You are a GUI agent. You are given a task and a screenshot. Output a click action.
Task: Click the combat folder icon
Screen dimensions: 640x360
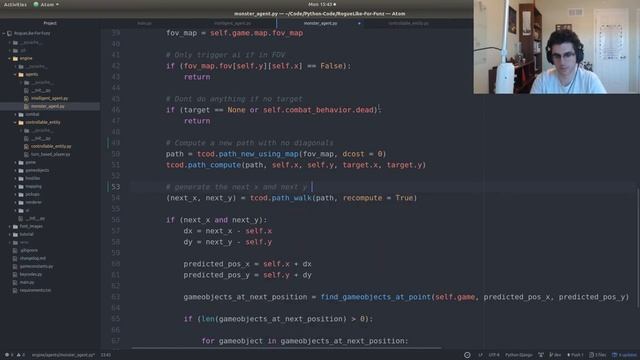click(x=21, y=114)
